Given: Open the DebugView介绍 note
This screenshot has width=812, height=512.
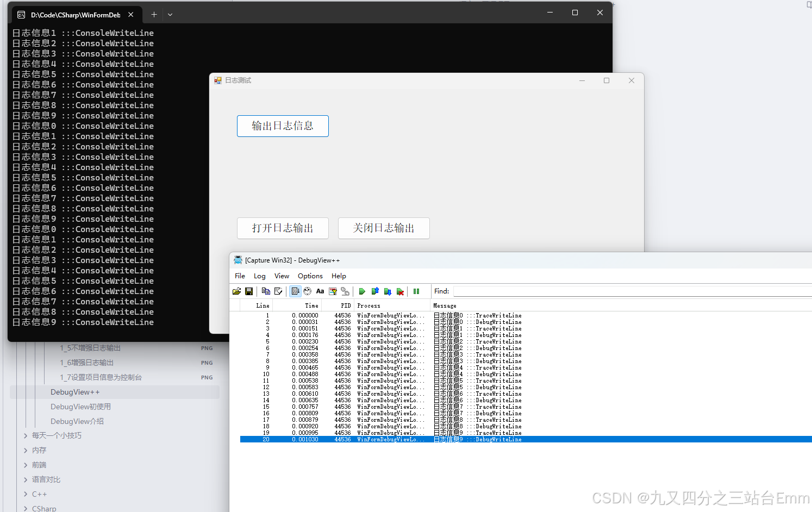Looking at the screenshot, I should 77,421.
